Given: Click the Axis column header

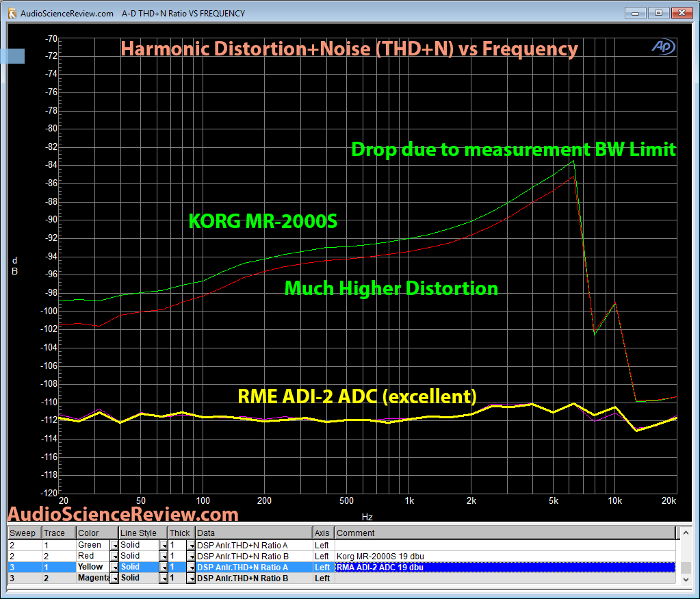Looking at the screenshot, I should pyautogui.click(x=324, y=533).
